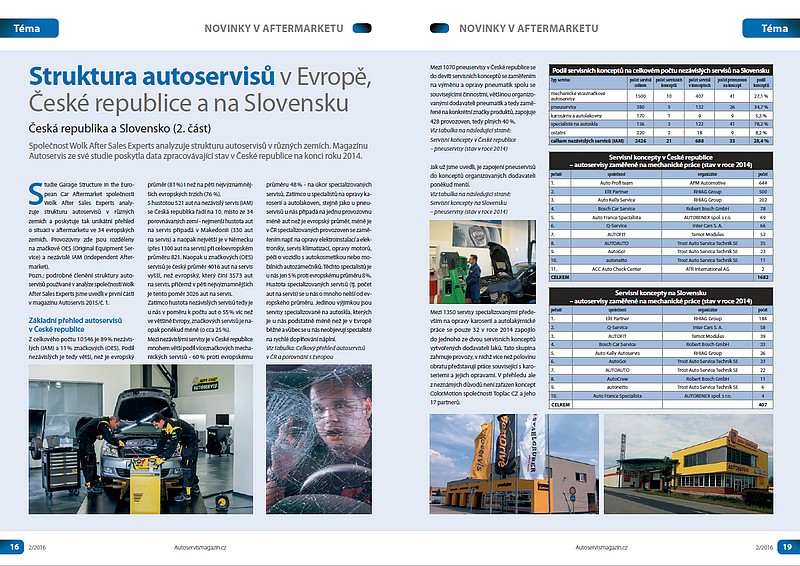This screenshot has width=800, height=566.
Task: Open the BestDrive flags building photo
Action: tap(514, 463)
